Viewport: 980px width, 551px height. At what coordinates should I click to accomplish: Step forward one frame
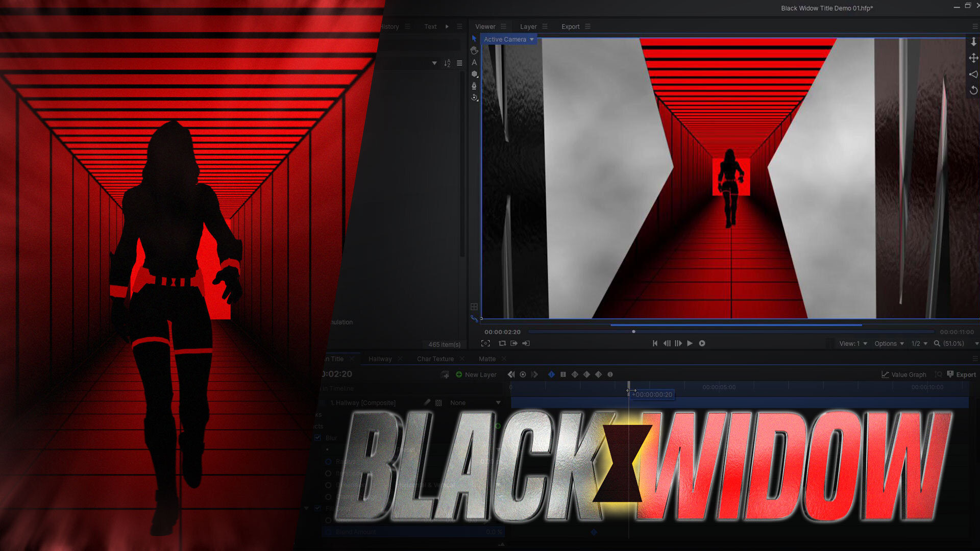click(x=678, y=343)
